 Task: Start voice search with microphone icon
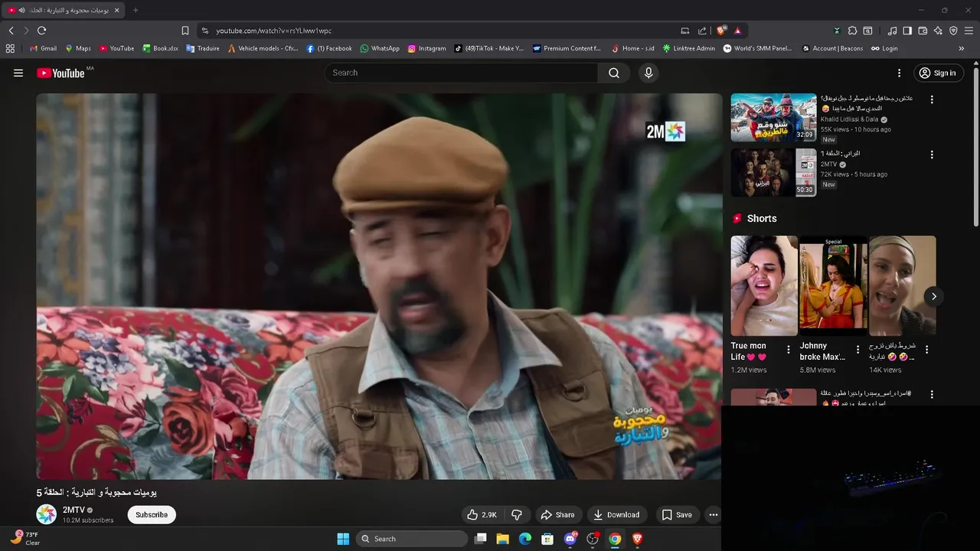tap(648, 73)
